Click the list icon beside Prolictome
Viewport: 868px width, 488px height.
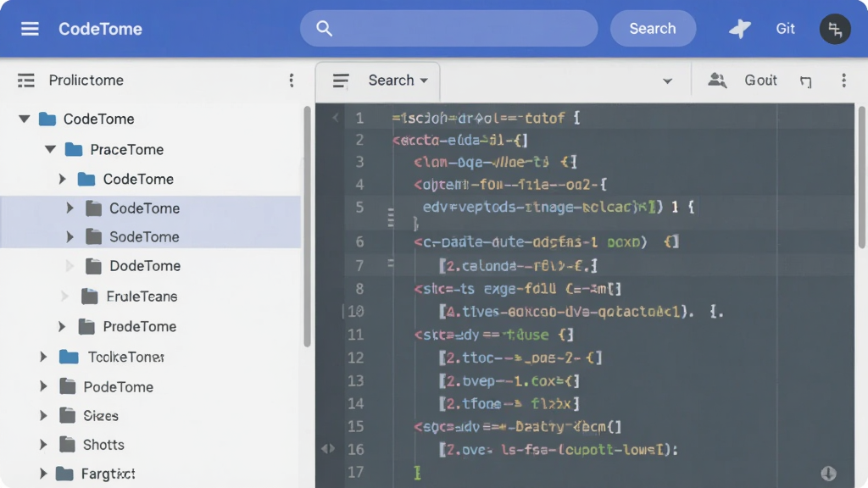pyautogui.click(x=26, y=80)
